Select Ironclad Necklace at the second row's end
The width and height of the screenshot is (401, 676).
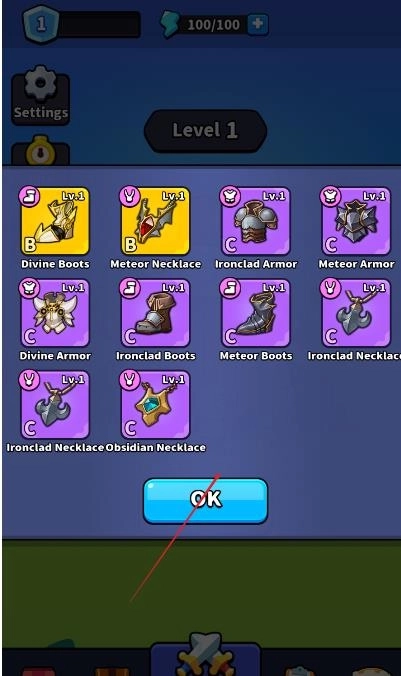coord(356,313)
